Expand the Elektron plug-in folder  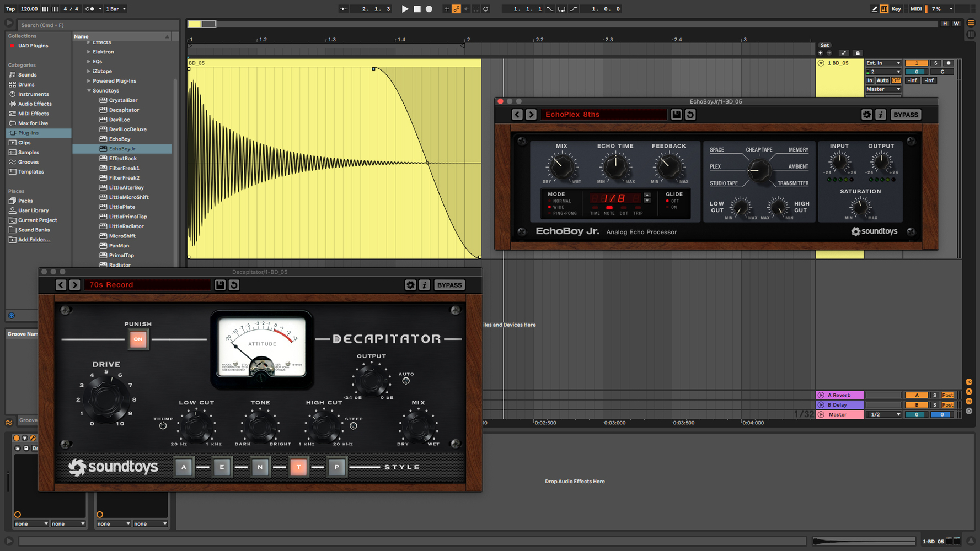(89, 52)
